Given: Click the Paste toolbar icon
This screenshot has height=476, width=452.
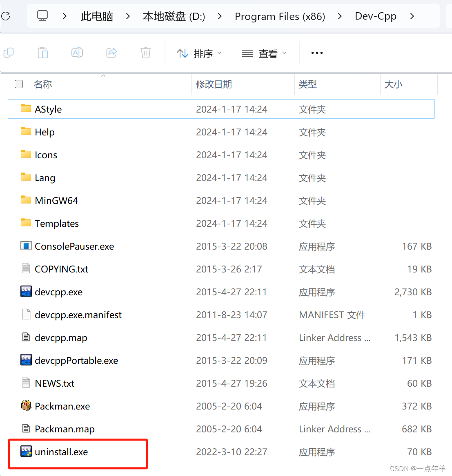Looking at the screenshot, I should coord(43,53).
